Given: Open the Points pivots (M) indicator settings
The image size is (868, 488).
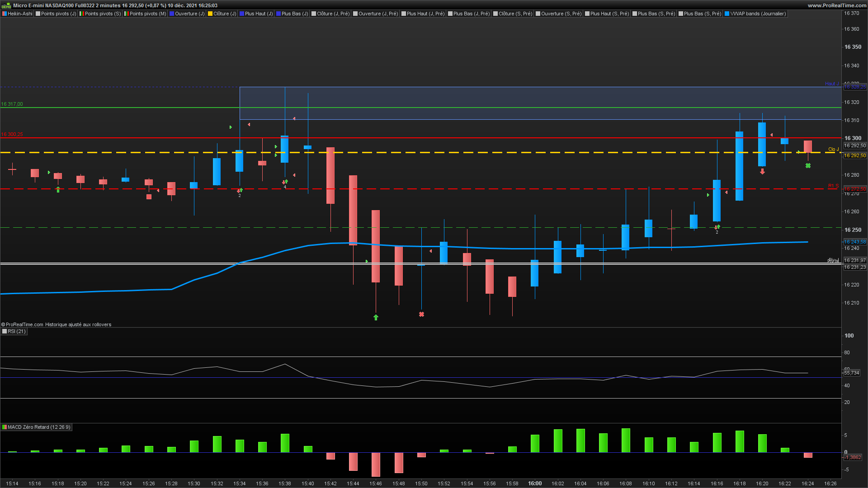Looking at the screenshot, I should click(147, 14).
